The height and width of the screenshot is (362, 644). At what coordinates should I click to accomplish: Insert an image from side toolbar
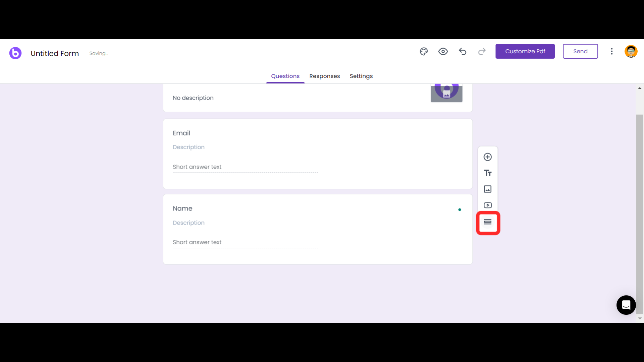488,189
